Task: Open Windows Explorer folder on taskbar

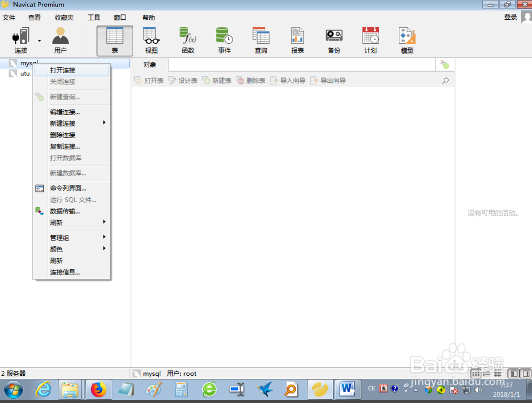Action: tap(70, 390)
